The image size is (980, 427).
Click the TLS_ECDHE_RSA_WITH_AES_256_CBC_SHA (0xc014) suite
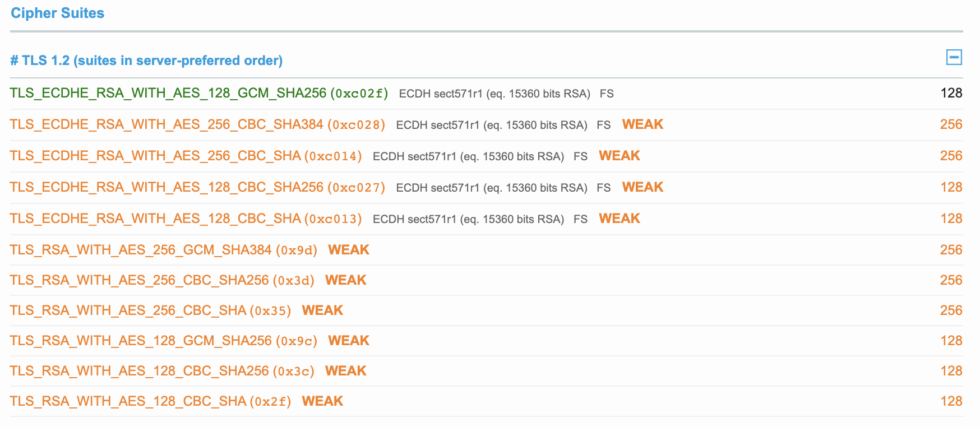point(186,156)
